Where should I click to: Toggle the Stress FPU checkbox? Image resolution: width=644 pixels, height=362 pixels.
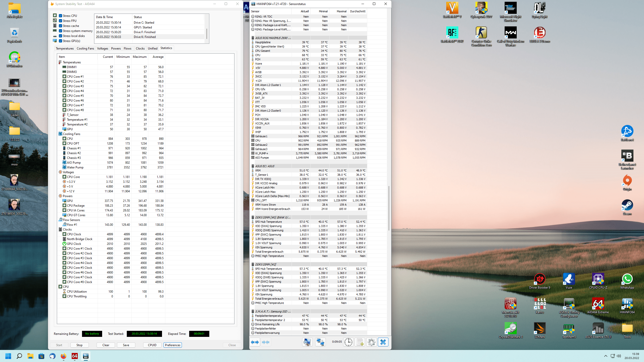(x=60, y=21)
